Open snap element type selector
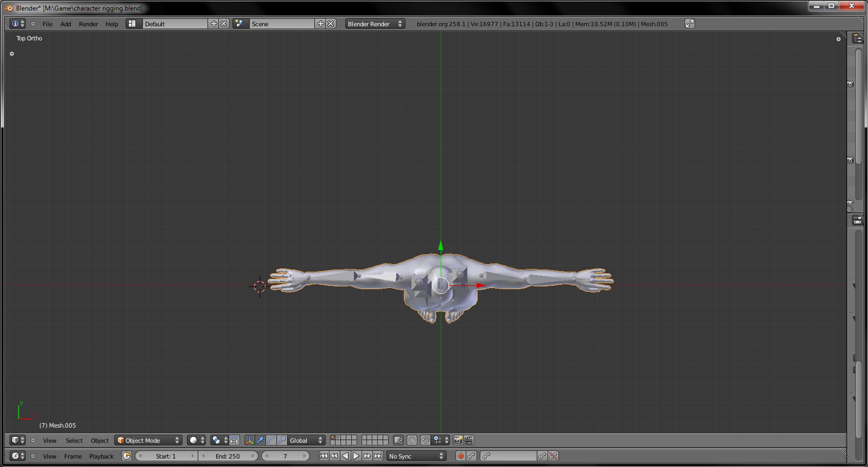 [441, 440]
